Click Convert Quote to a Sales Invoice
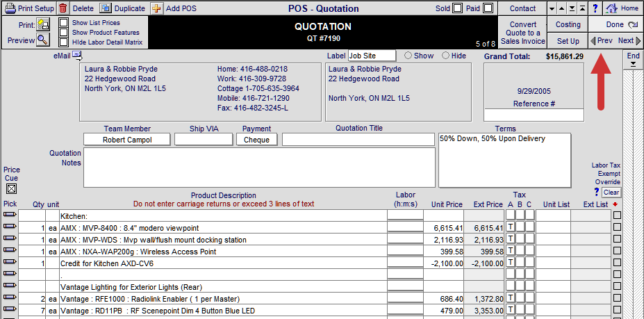This screenshot has width=644, height=319. pos(522,33)
